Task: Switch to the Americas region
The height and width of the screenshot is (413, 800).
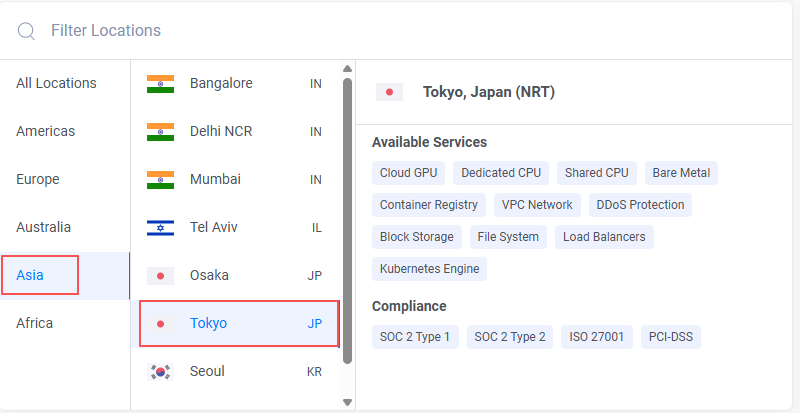Action: click(x=45, y=131)
